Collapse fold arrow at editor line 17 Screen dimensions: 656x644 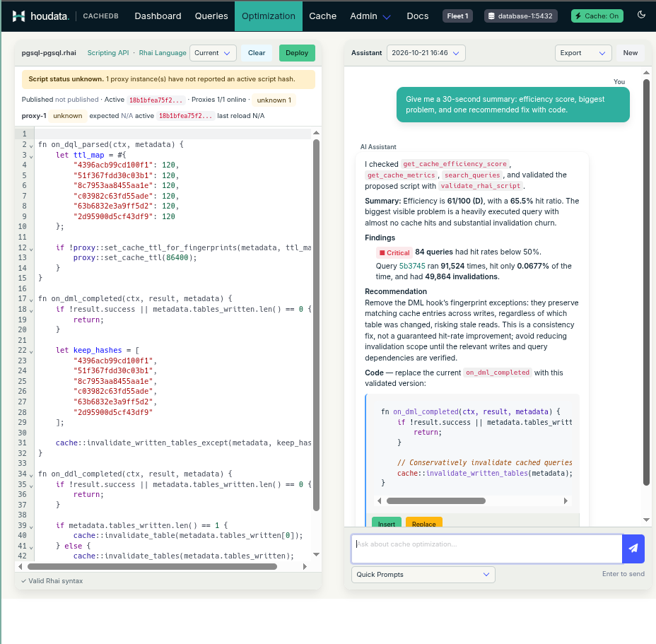pyautogui.click(x=31, y=300)
